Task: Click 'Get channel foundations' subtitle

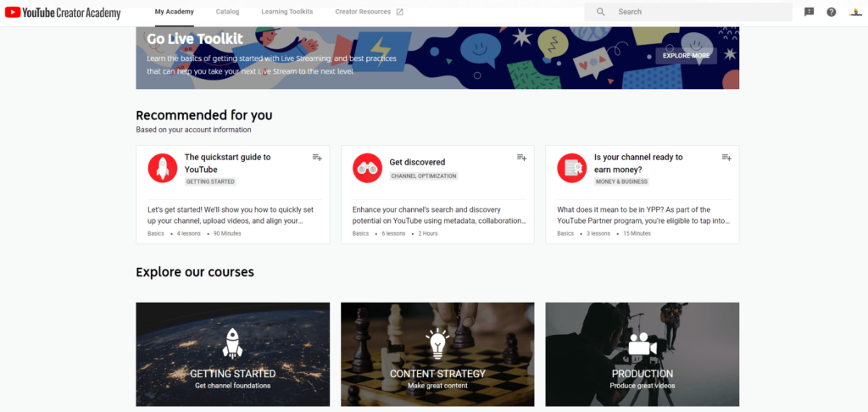Action: pyautogui.click(x=232, y=386)
